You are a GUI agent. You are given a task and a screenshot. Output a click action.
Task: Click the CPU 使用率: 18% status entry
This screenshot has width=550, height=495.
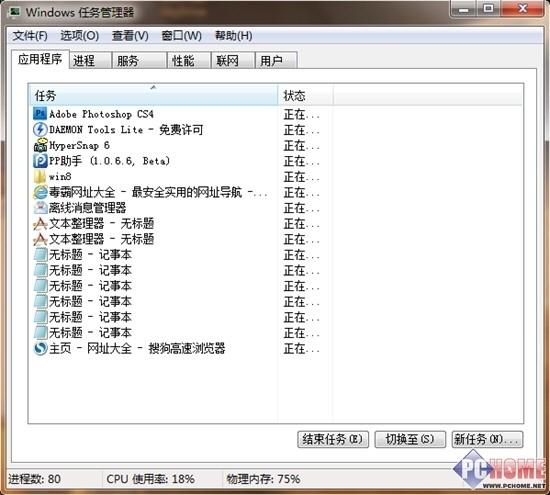coord(150,479)
